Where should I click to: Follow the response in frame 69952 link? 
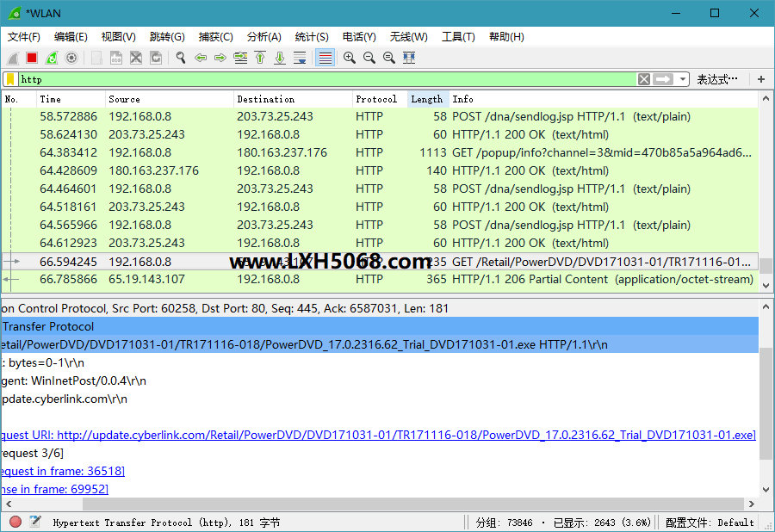(x=54, y=490)
